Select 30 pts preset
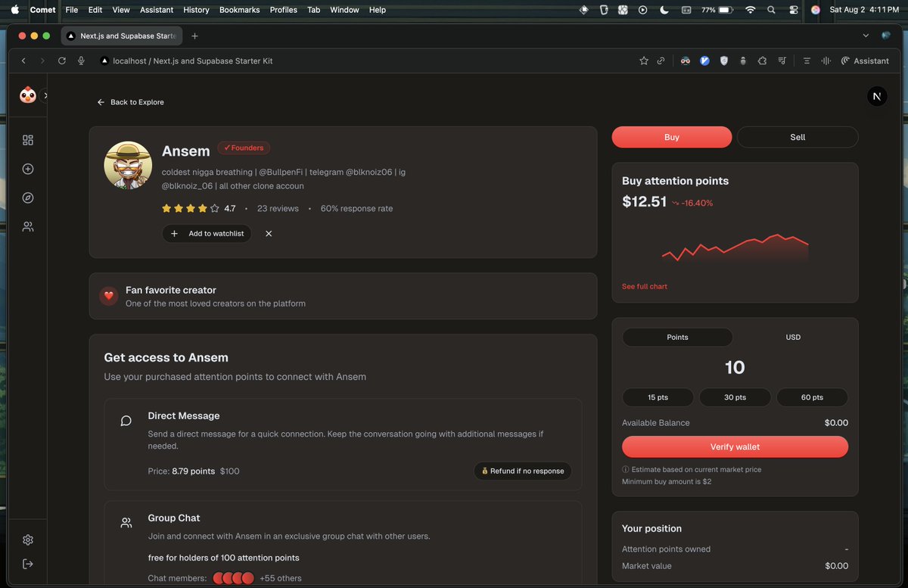This screenshot has height=588, width=908. coord(735,397)
